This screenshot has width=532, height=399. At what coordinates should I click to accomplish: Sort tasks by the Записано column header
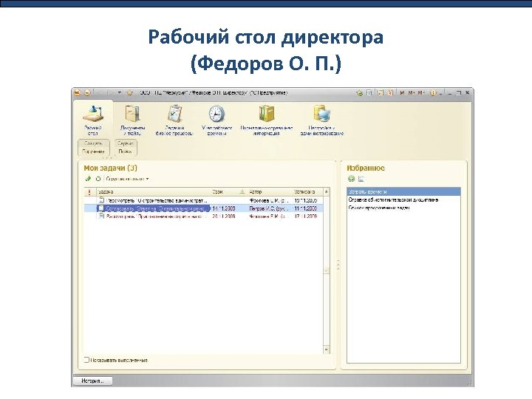pos(307,192)
